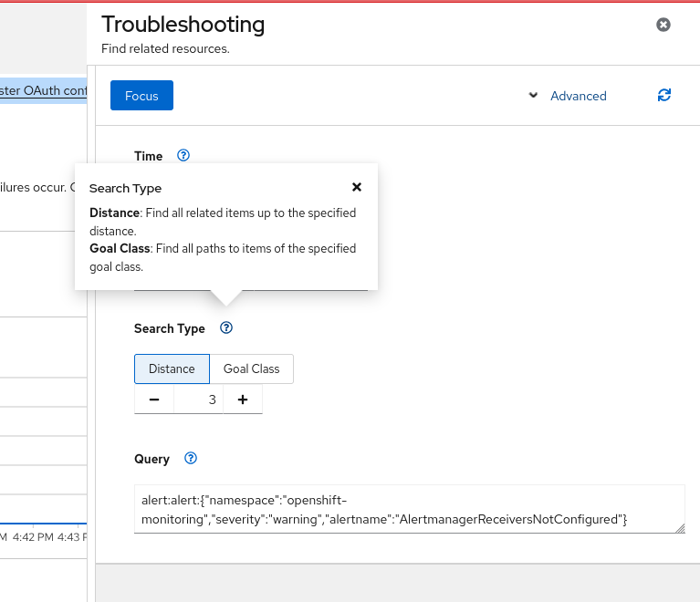
Task: Click the Distance description in popover
Action: coord(223,222)
